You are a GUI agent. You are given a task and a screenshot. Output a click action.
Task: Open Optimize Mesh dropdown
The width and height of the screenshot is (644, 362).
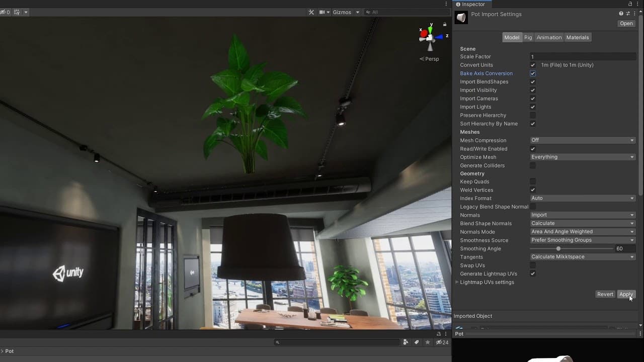point(583,157)
